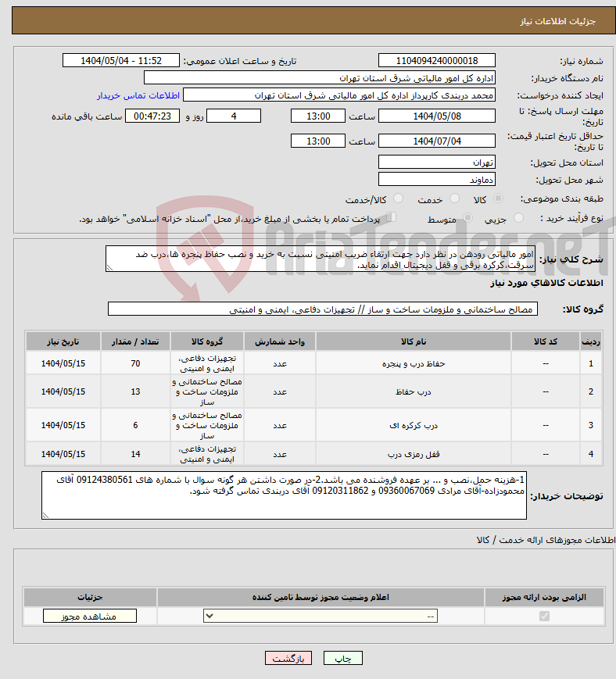
Task: Click the buyer notes text area
Action: pos(285,496)
